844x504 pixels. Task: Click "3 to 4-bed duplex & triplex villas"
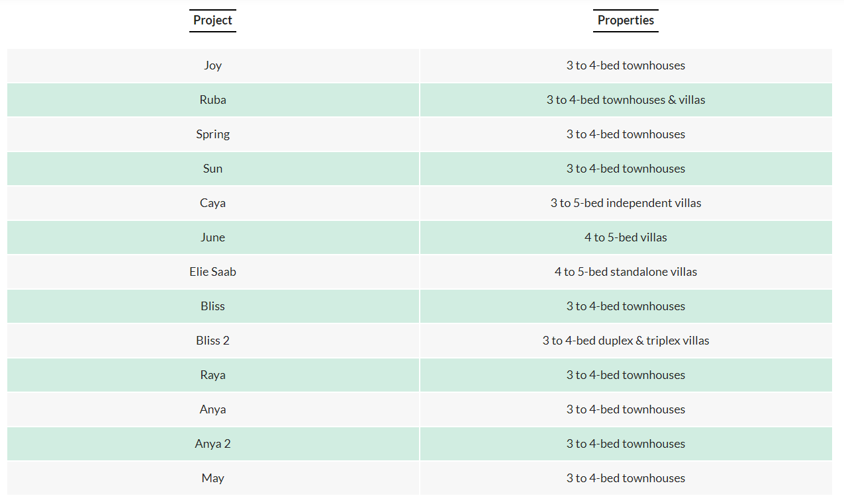point(626,341)
